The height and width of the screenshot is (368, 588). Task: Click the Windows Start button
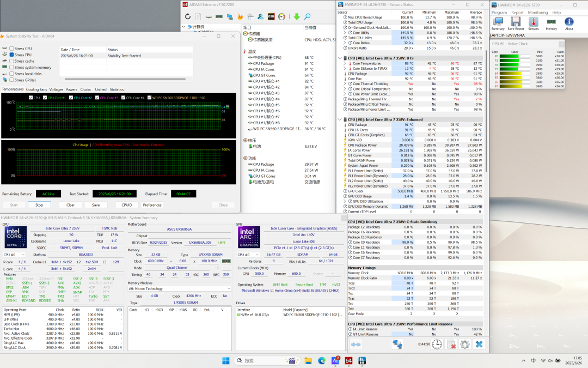[226, 360]
